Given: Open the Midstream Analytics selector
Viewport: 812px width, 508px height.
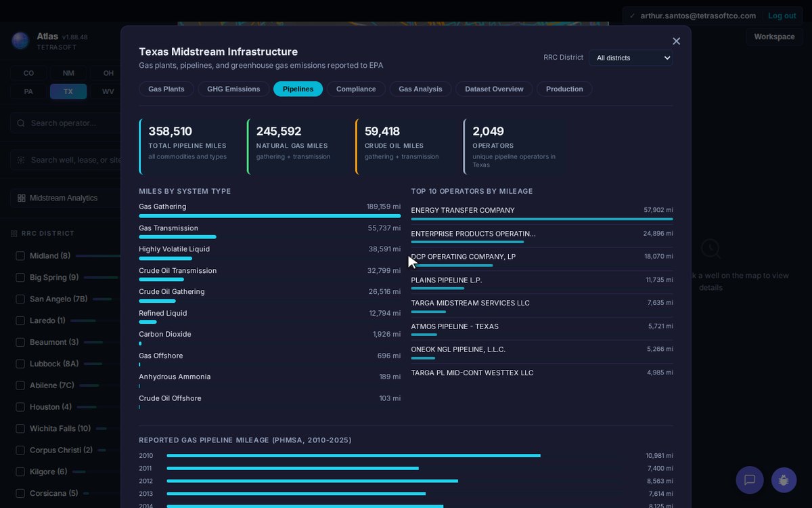Looking at the screenshot, I should click(66, 198).
